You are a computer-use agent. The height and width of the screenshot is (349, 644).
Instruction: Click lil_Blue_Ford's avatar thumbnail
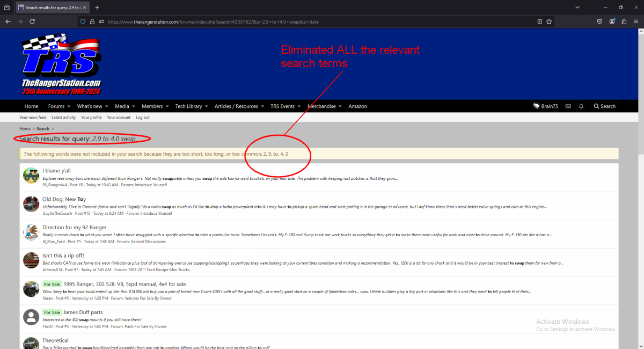[x=31, y=232]
